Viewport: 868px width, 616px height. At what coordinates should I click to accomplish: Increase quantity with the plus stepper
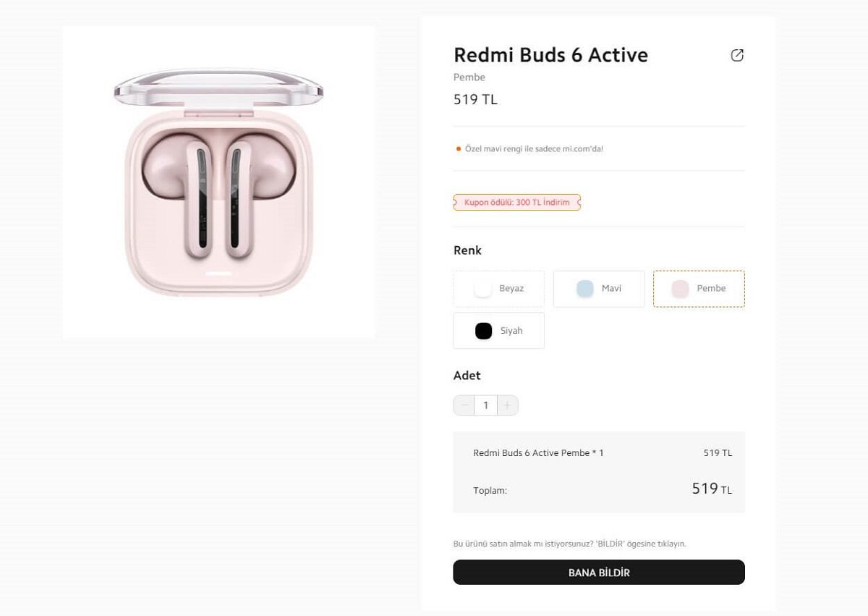coord(508,405)
